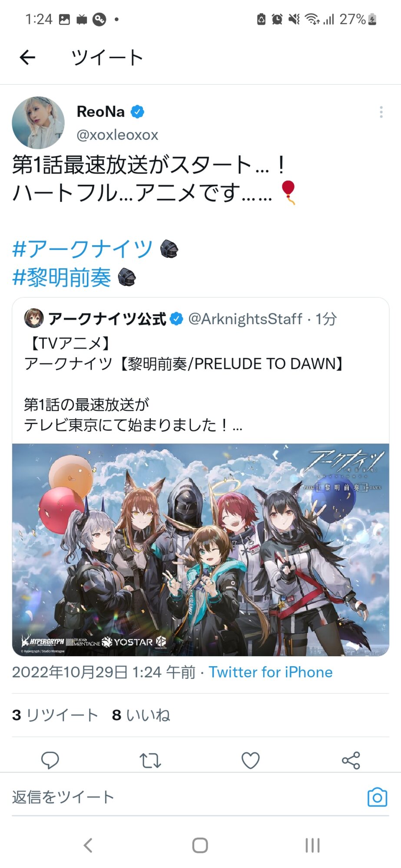
Task: Tap the アークナイツ公式 avatar in the quoted tweet
Action: [x=33, y=318]
